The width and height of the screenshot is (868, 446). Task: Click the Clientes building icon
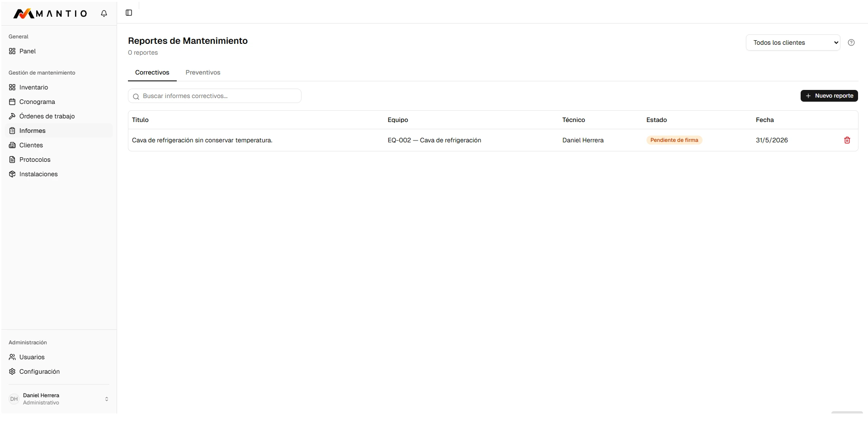point(12,145)
